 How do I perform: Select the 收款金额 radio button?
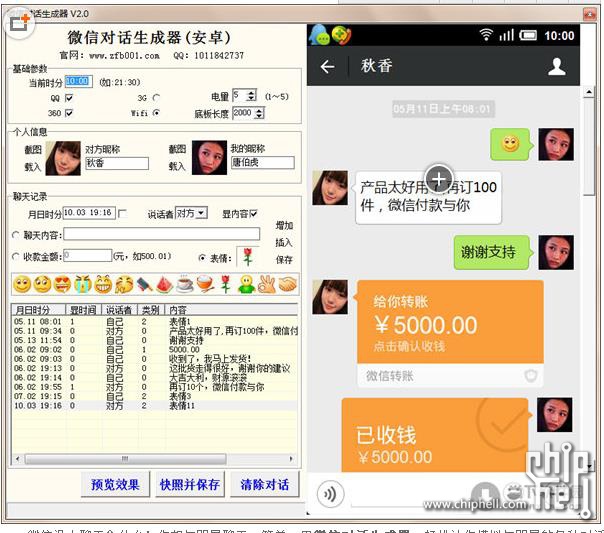[x=16, y=256]
